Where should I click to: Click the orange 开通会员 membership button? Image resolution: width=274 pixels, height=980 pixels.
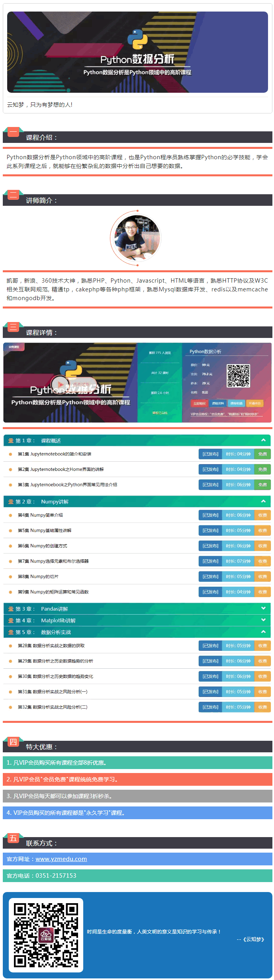254,403
